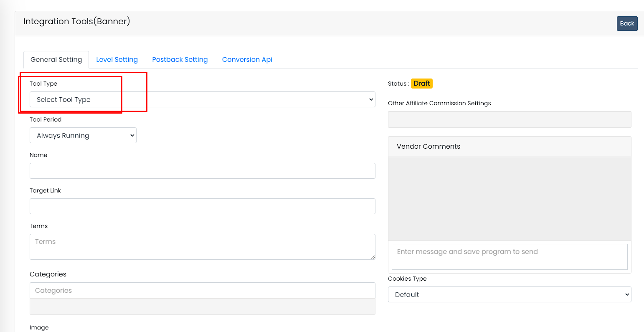Click the Vendor Comments panel header
This screenshot has height=332, width=644.
click(x=509, y=147)
